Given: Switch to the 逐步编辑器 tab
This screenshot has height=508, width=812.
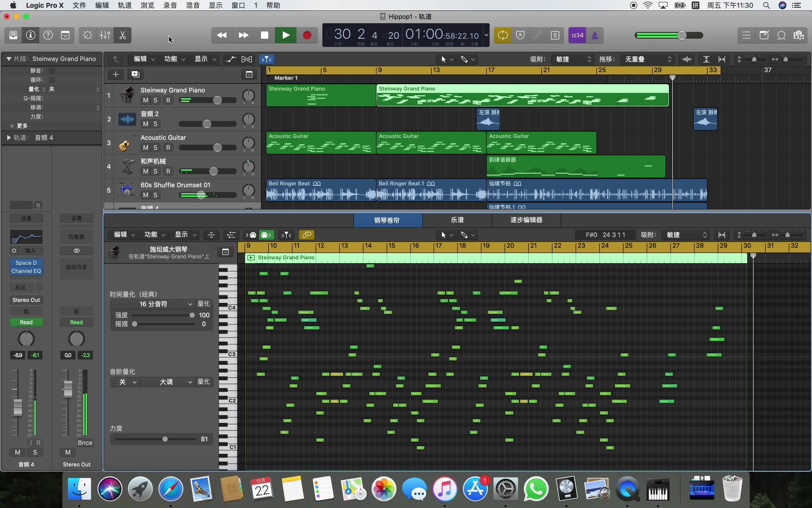Looking at the screenshot, I should click(526, 220).
